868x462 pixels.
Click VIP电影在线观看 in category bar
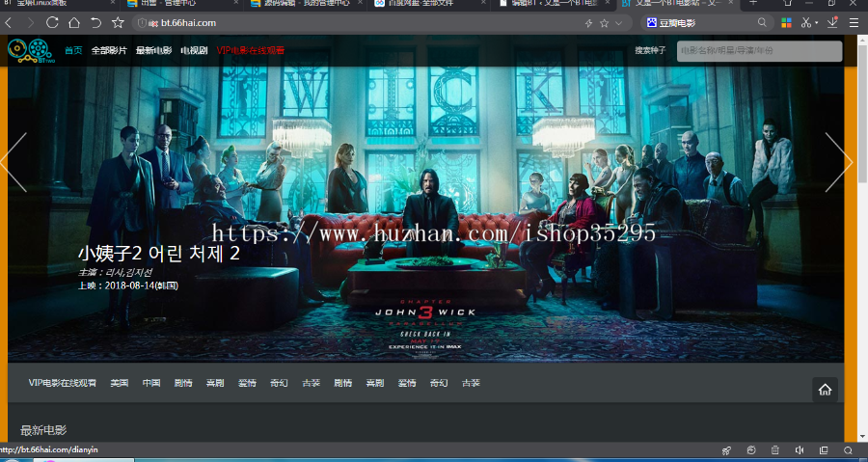pyautogui.click(x=63, y=383)
